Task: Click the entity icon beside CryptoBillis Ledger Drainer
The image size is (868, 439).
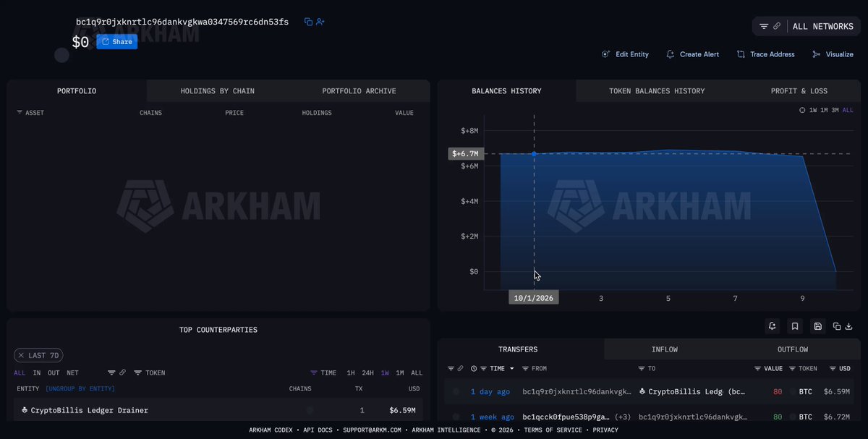Action: pos(25,410)
